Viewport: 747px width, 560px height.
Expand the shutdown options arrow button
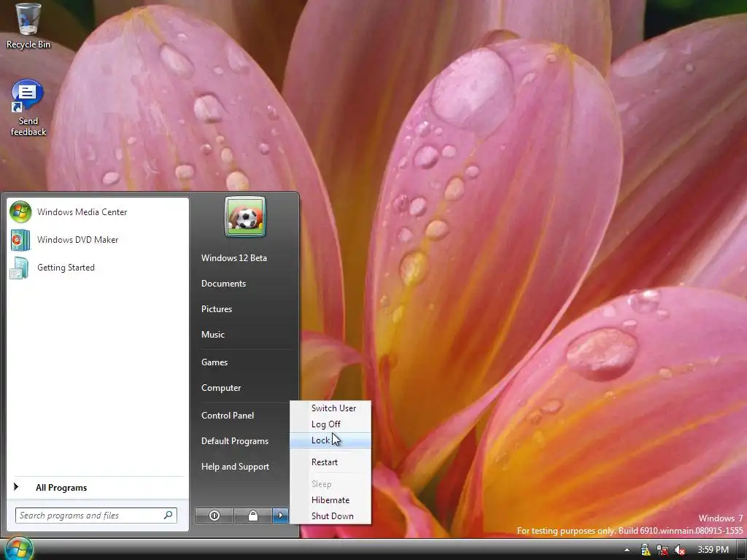click(x=280, y=516)
